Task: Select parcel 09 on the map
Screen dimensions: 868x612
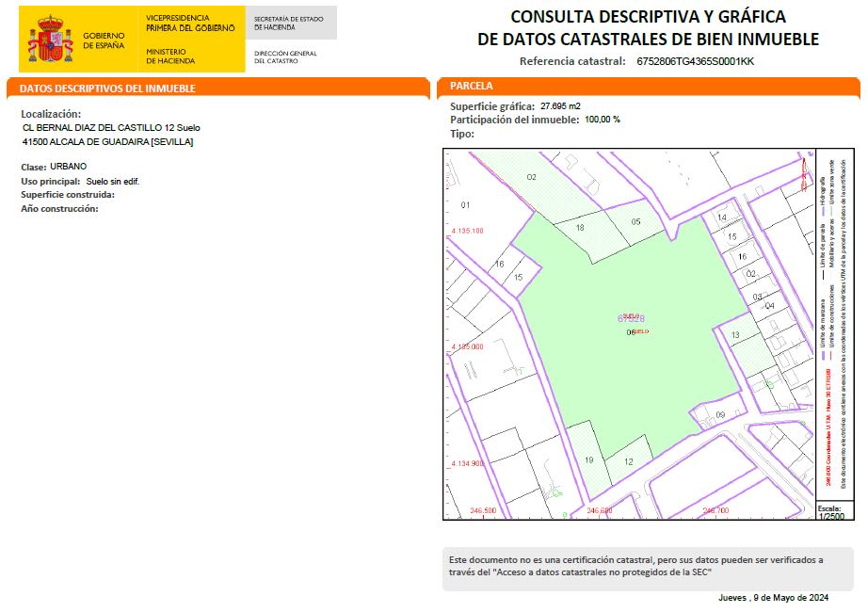Action: (x=720, y=415)
